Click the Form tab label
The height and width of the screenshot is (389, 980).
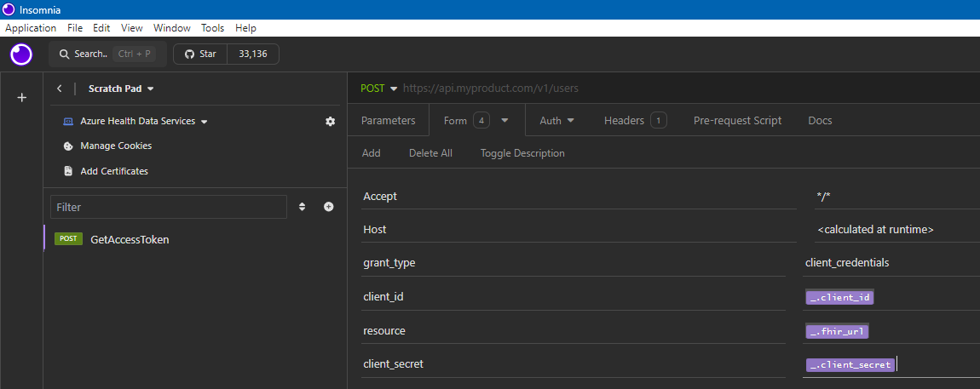pyautogui.click(x=455, y=121)
